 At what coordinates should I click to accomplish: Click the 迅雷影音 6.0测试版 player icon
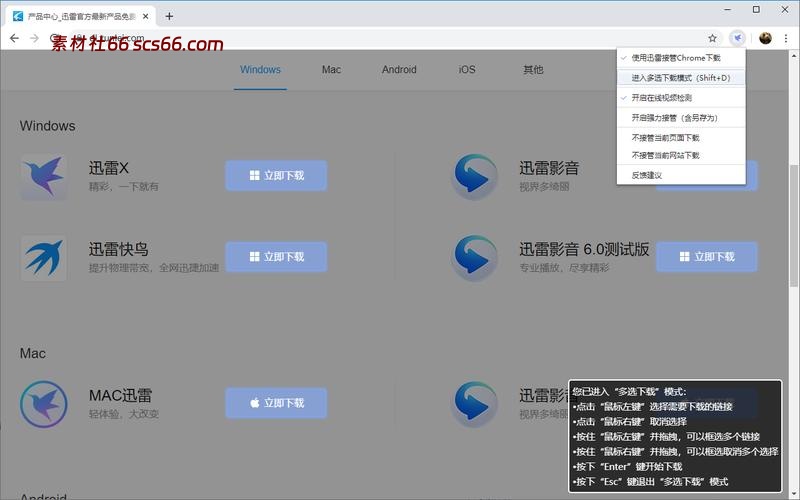tap(474, 258)
